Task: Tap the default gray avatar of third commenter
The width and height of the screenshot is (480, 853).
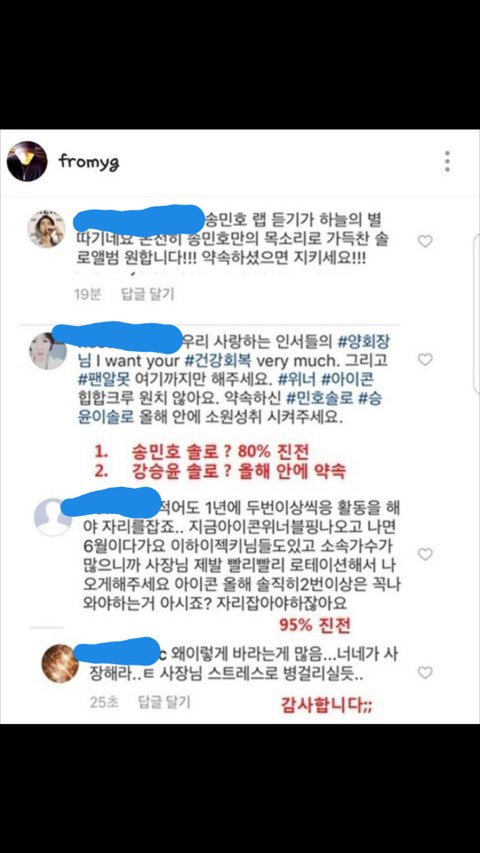Action: click(x=53, y=516)
